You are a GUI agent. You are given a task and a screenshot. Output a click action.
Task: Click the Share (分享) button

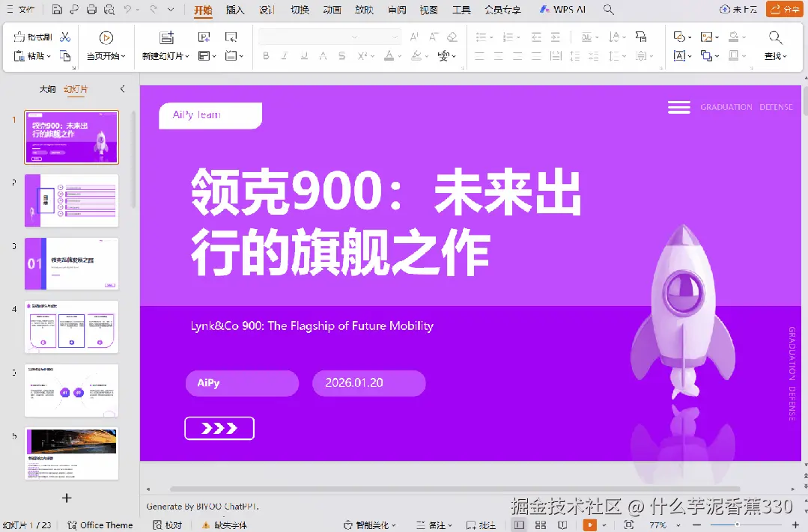click(785, 9)
